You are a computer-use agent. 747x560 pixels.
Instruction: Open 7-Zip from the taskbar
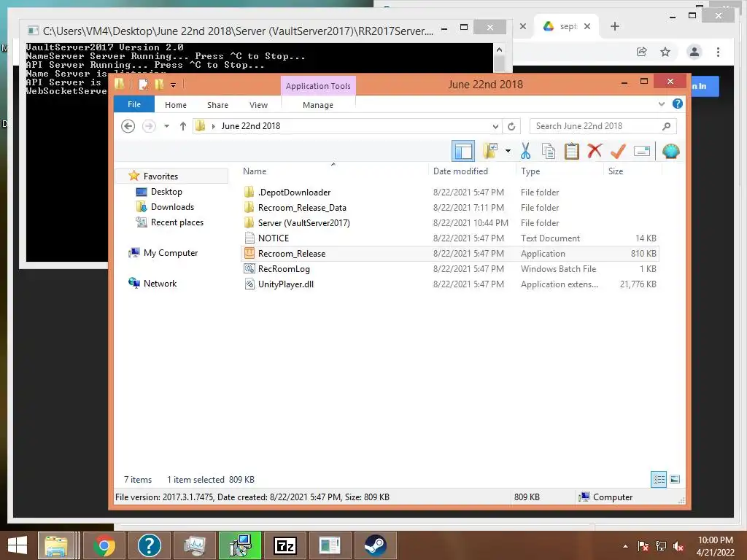pos(285,545)
